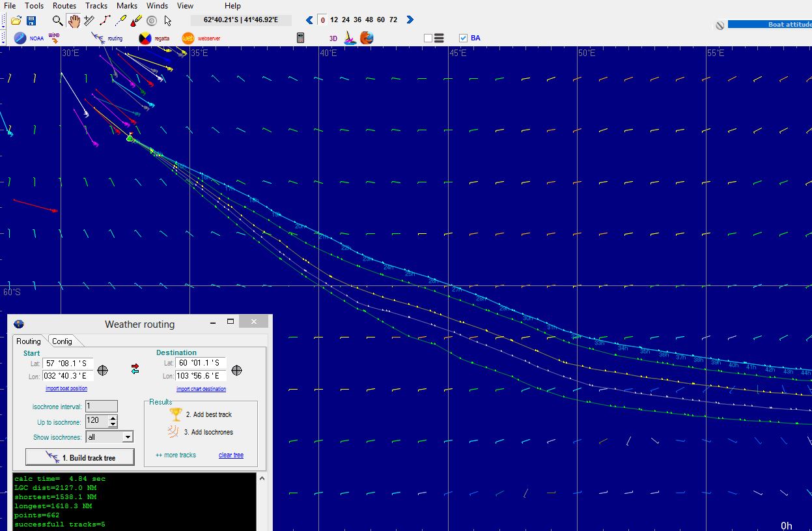Launch the webserver icon
The width and height of the screenshot is (812, 531).
coord(188,38)
